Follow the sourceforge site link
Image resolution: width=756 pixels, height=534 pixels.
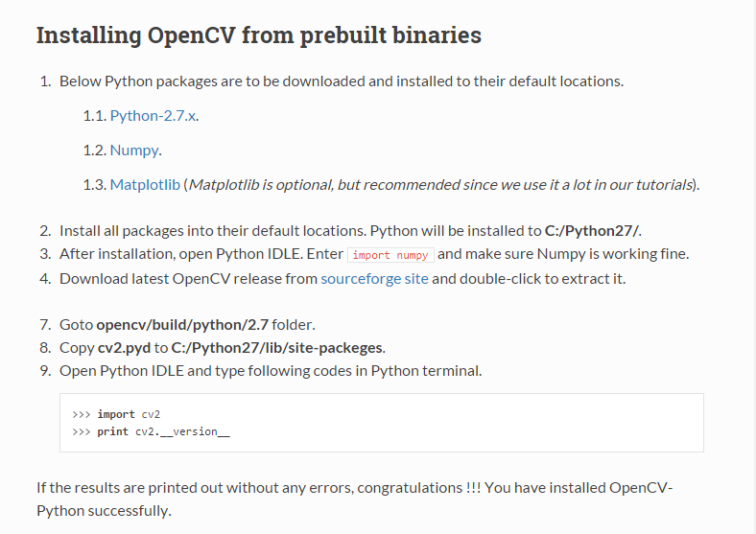click(x=374, y=279)
